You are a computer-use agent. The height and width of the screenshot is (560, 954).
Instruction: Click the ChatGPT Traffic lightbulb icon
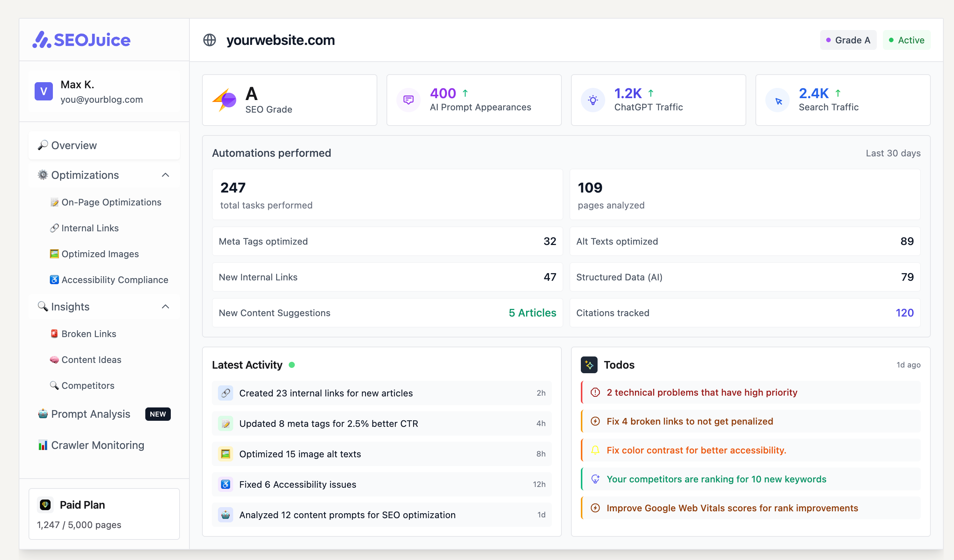tap(593, 100)
